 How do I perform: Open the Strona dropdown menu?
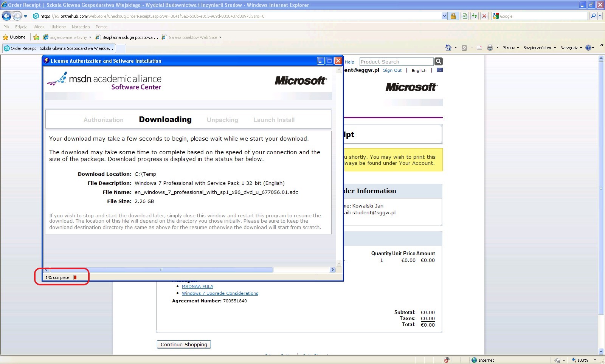[510, 48]
